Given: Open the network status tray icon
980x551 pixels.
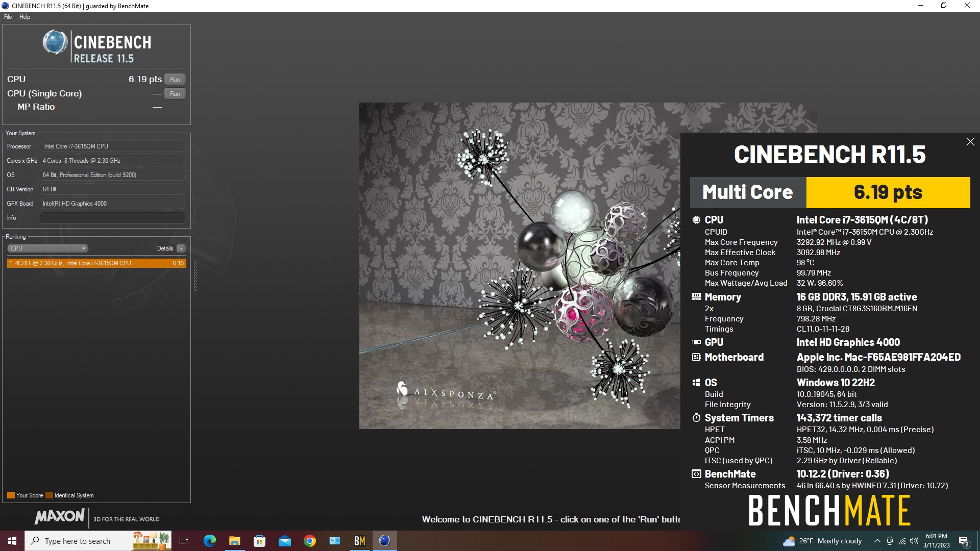Looking at the screenshot, I should (902, 541).
